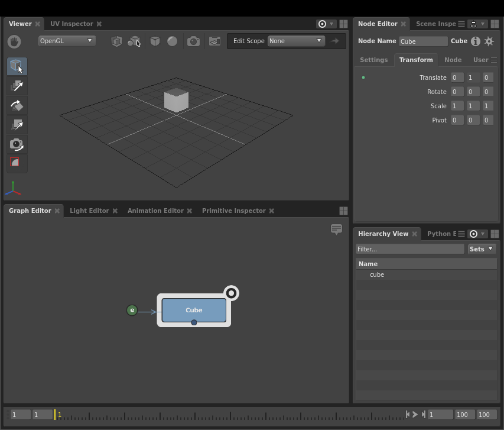Select the Scale tool in Viewer sidebar
Screen dimensions: 504x430
click(17, 125)
